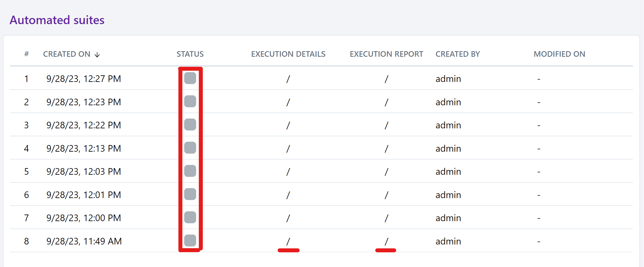The width and height of the screenshot is (644, 267).
Task: Select the suite created 9/28/23, 12:27 PM
Action: point(83,79)
